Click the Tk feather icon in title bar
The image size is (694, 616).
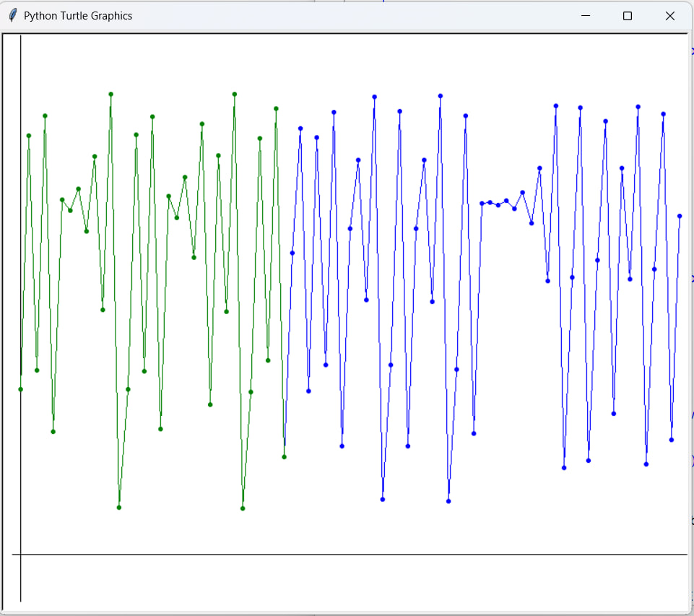pyautogui.click(x=12, y=15)
